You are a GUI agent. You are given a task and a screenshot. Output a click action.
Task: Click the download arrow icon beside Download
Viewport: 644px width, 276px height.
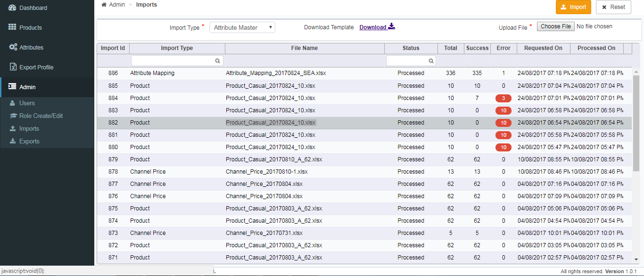[392, 27]
